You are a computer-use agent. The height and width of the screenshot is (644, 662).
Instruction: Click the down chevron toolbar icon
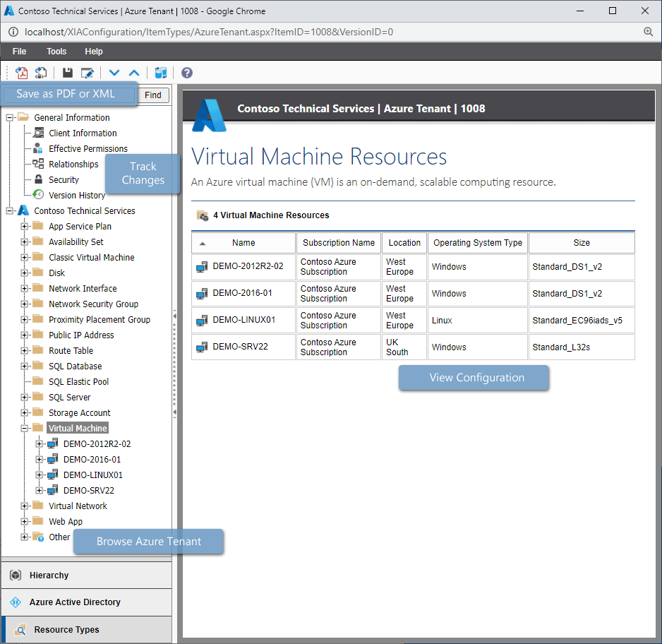(x=114, y=73)
